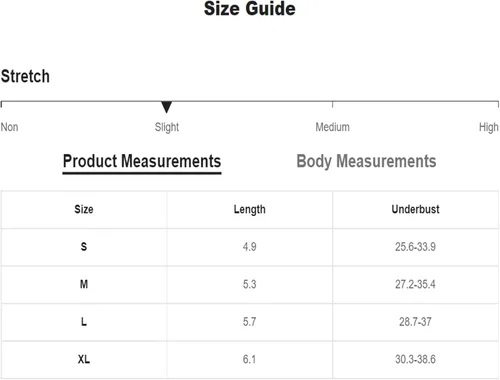
Task: Click the Stretch section heading
Action: [x=25, y=76]
